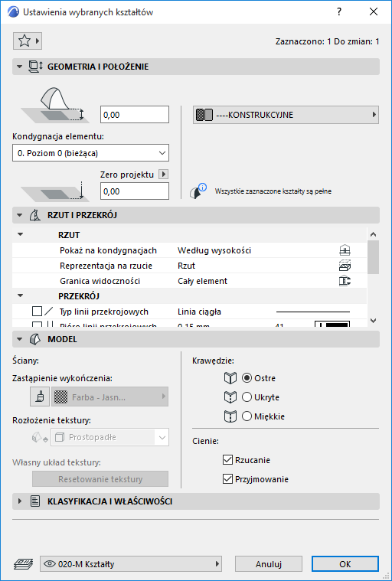
Task: Click the soft edges icon next to Miękkie
Action: pos(230,416)
